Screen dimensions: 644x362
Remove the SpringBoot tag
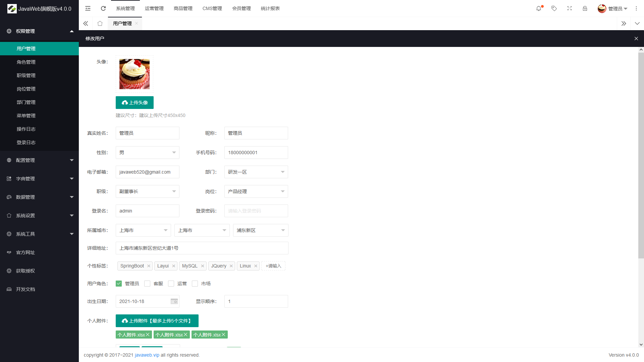[149, 266]
